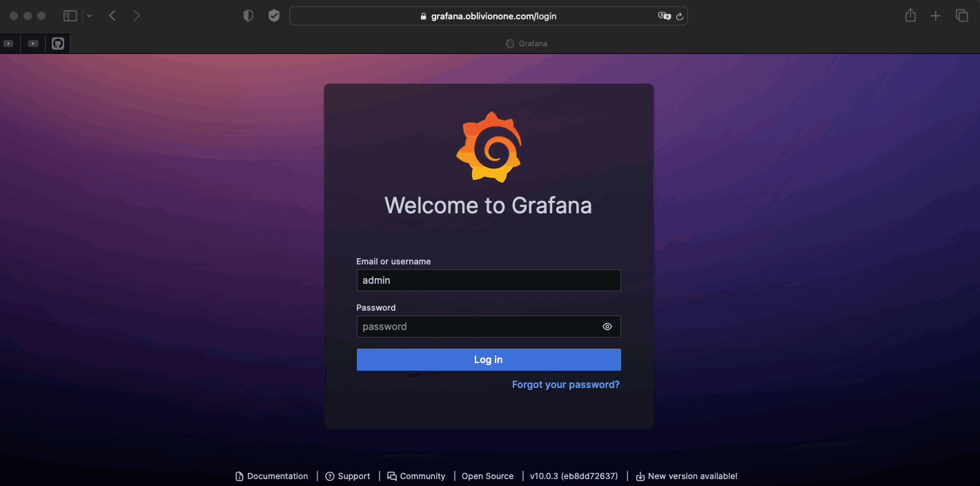Image resolution: width=980 pixels, height=486 pixels.
Task: Click the lock icon in address bar
Action: 424,16
